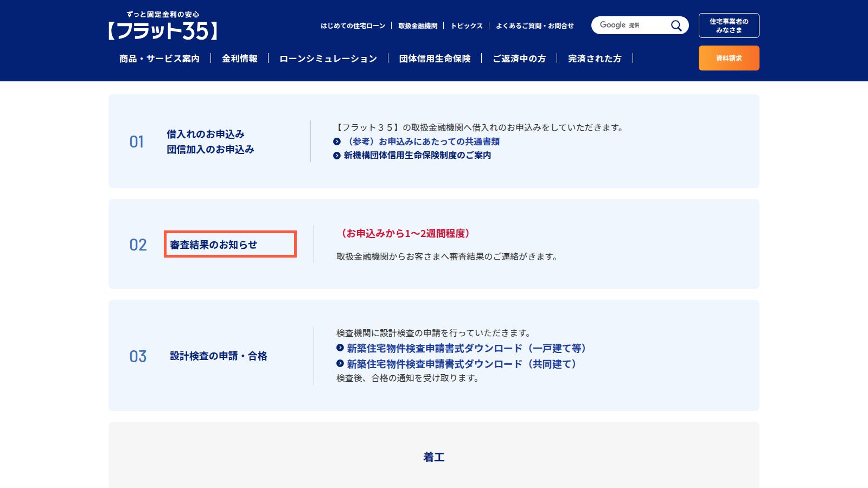Click 設計検査の申請・合格 heading

coord(219,356)
